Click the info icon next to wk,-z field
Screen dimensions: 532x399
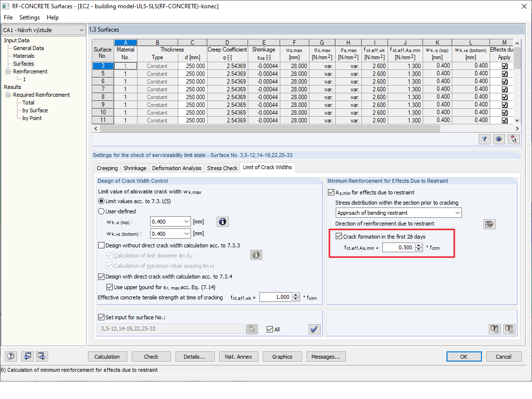tap(223, 222)
